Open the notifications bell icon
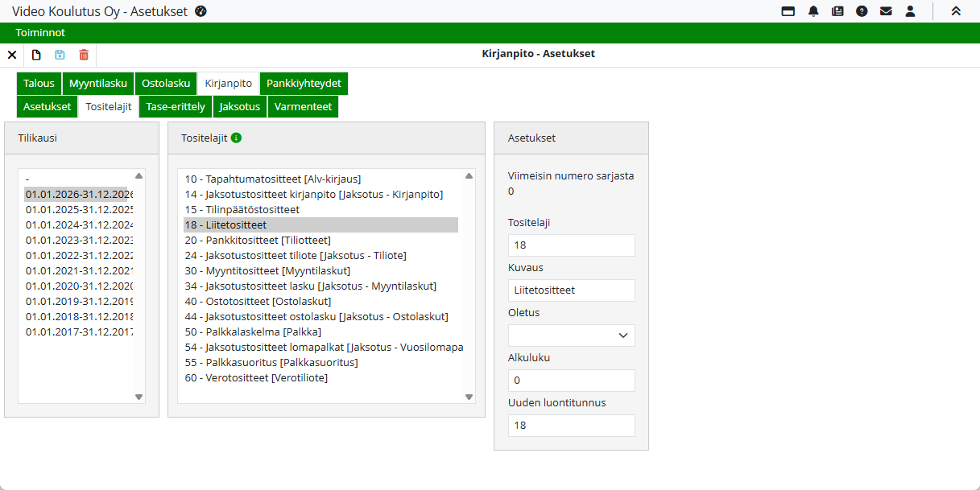 [x=813, y=11]
